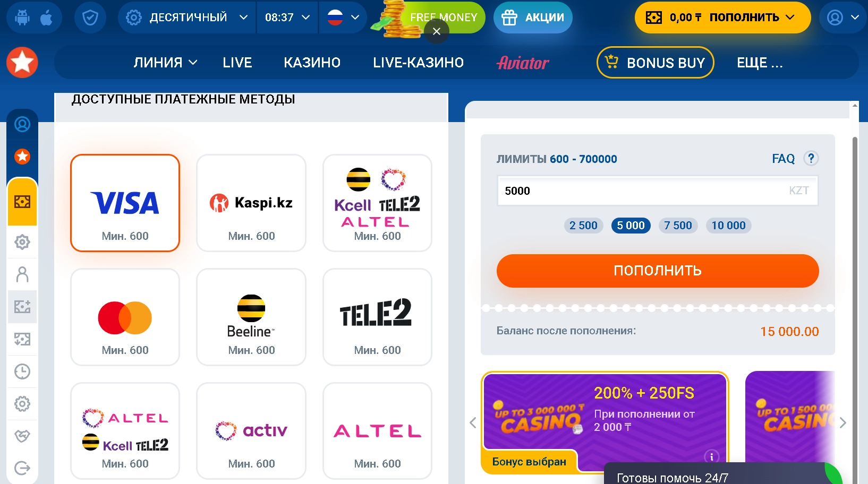868x484 pixels.
Task: Select the 7 500 amount chip
Action: click(x=678, y=226)
